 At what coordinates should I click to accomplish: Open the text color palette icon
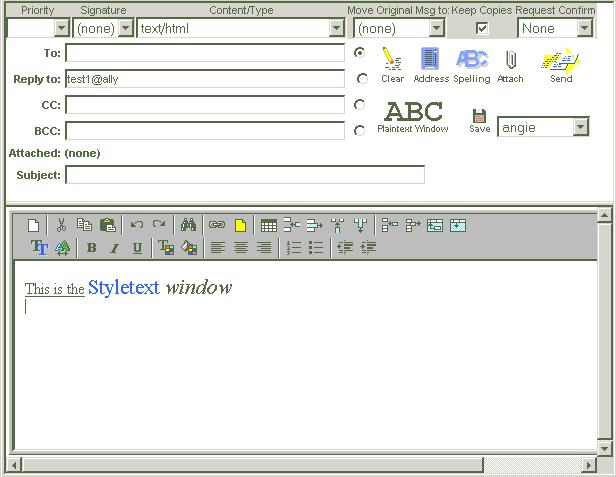pos(166,248)
